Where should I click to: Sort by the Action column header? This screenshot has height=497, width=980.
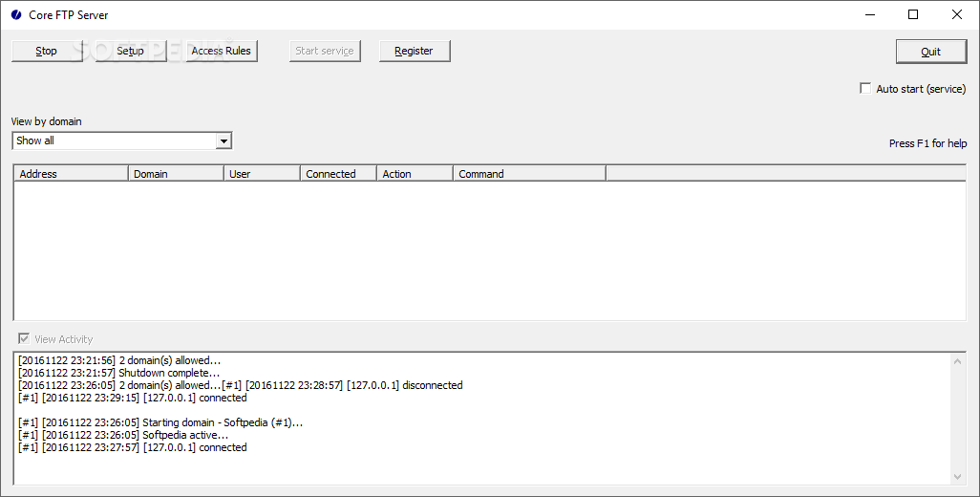point(415,174)
